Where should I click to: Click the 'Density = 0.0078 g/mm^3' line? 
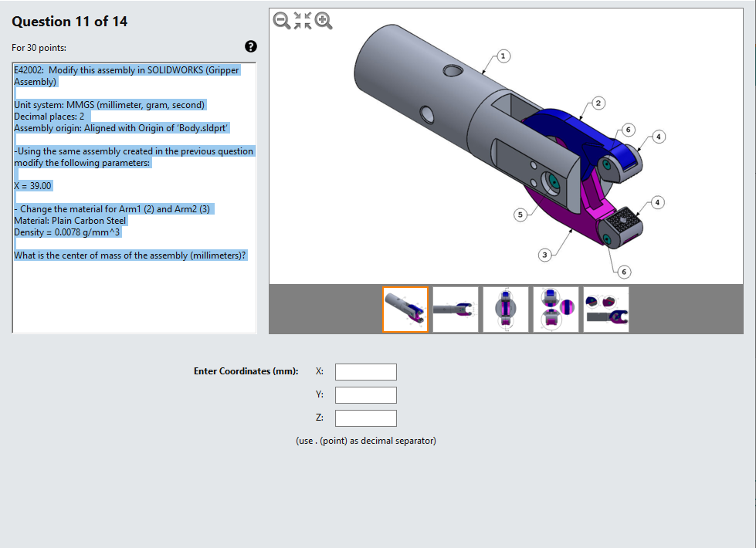click(x=67, y=232)
